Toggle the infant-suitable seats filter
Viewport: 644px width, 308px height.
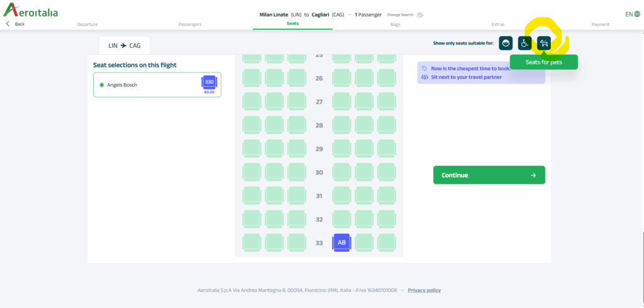point(506,43)
